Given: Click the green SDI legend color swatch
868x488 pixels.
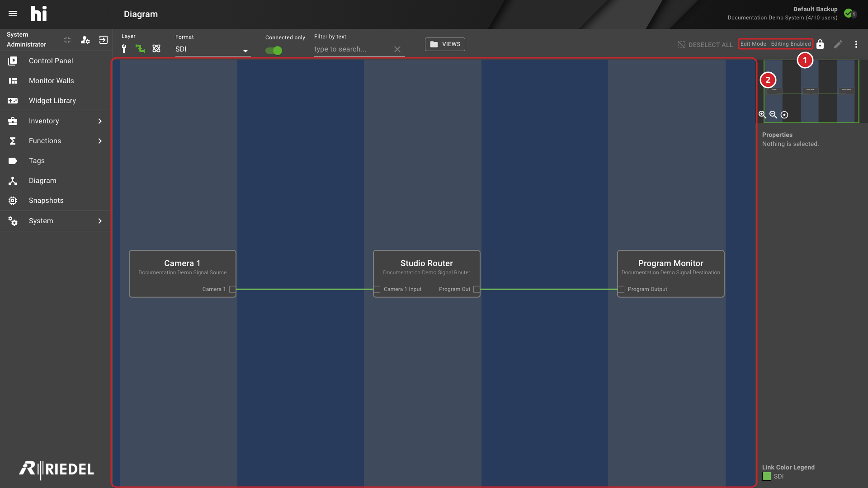Looking at the screenshot, I should [x=767, y=476].
